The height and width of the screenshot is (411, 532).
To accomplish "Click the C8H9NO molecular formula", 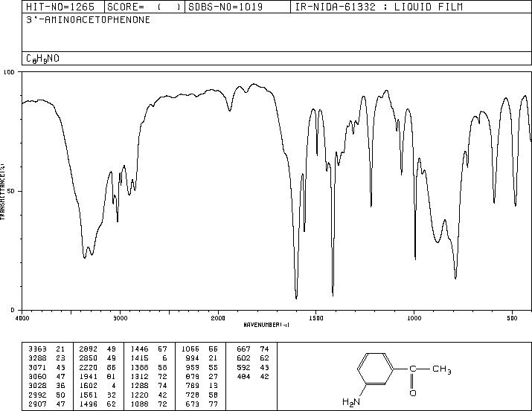I will pyautogui.click(x=42, y=59).
